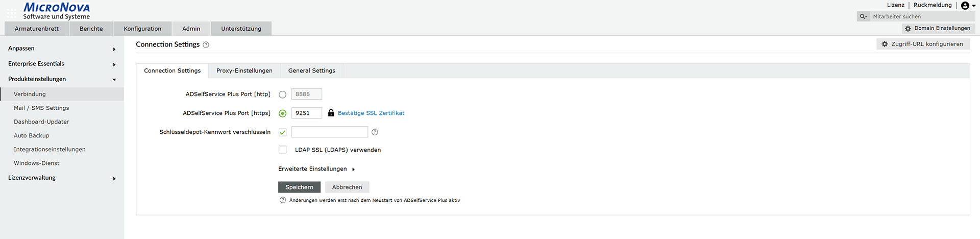Switch to the Proxy-Einstellungen tab
The image size is (980, 239).
pos(244,71)
